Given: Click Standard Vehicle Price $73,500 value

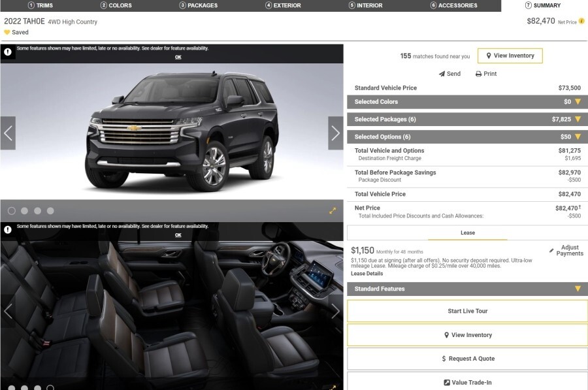Looking at the screenshot, I should [569, 88].
